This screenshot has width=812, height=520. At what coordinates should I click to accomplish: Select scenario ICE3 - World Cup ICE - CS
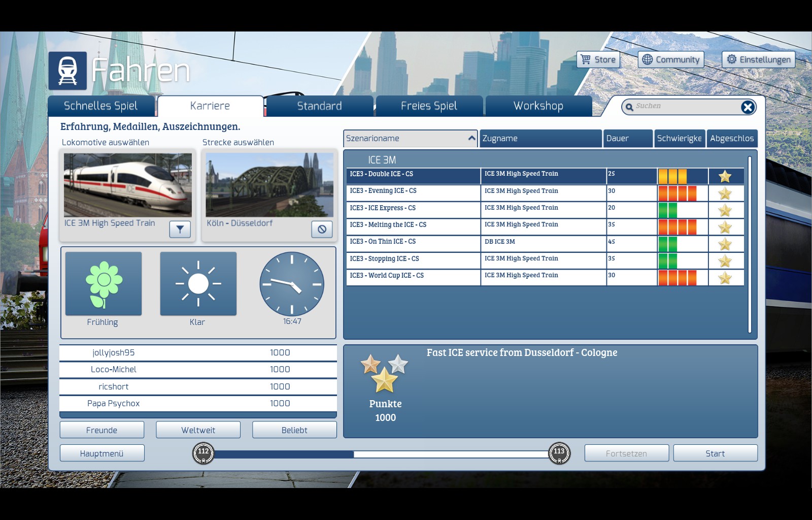point(545,278)
